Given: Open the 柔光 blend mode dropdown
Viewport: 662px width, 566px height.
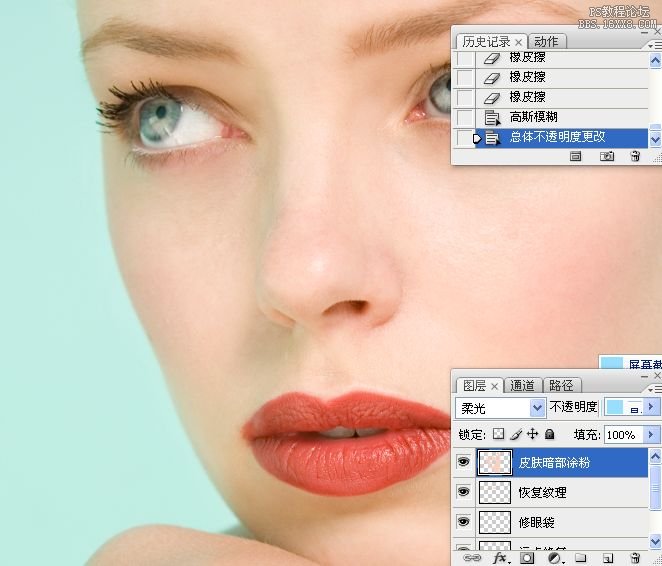Looking at the screenshot, I should [x=537, y=408].
